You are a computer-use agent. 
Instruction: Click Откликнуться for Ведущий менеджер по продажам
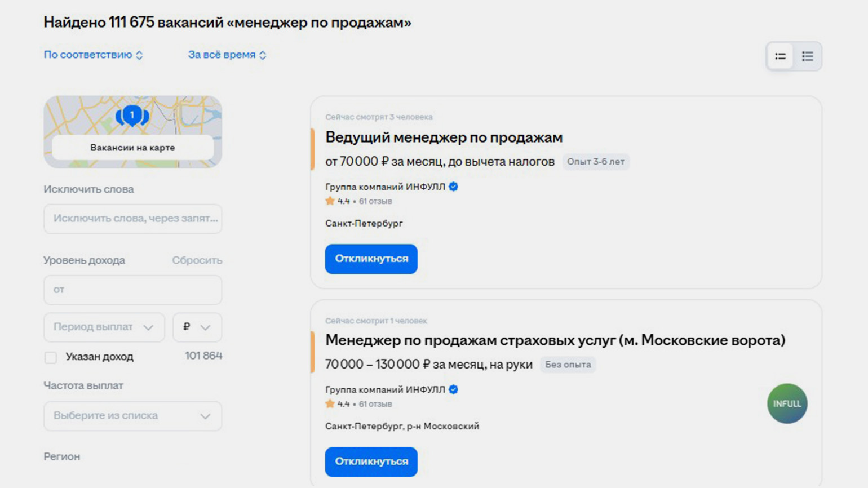371,259
